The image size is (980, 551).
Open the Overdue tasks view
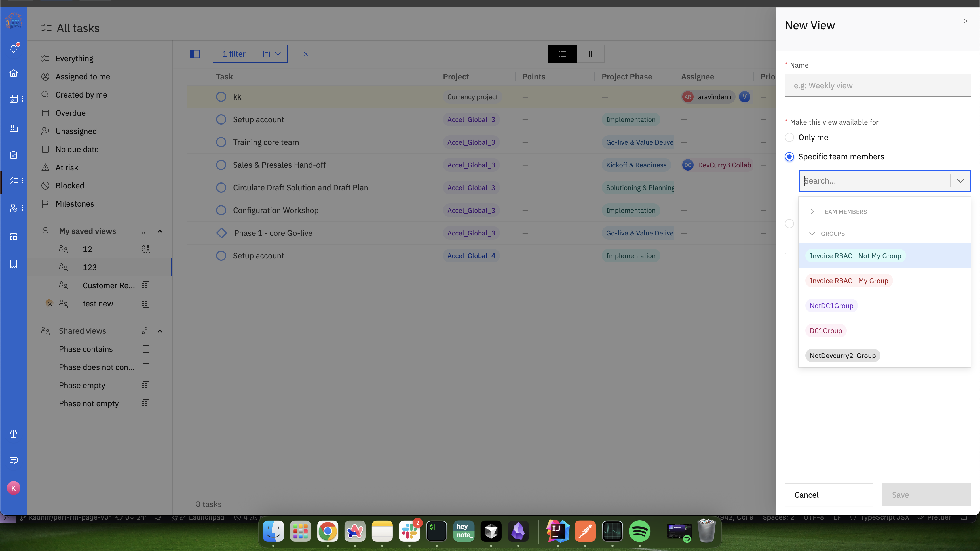coord(70,113)
